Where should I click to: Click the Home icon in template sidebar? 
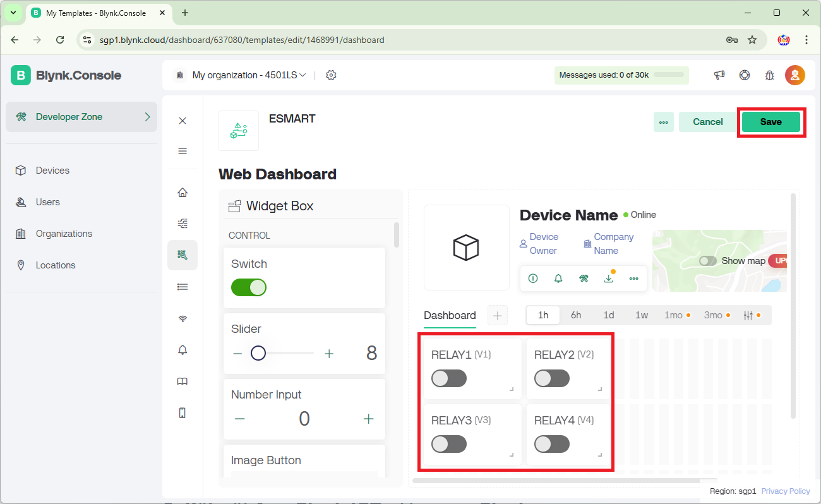click(x=183, y=193)
